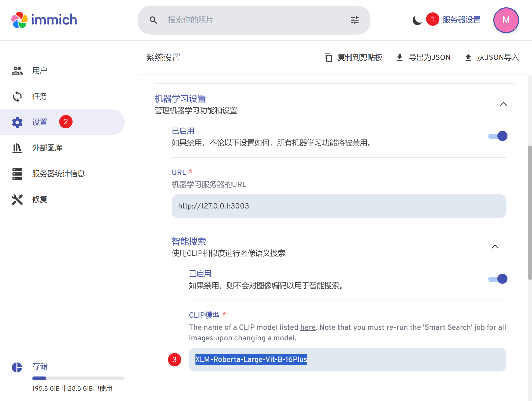Click the 智能搜索 heading
Screen dimensions: 532x401
(189, 242)
